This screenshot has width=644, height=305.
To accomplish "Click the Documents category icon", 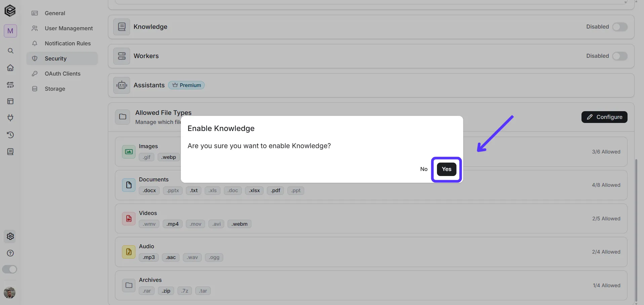I will [x=129, y=185].
